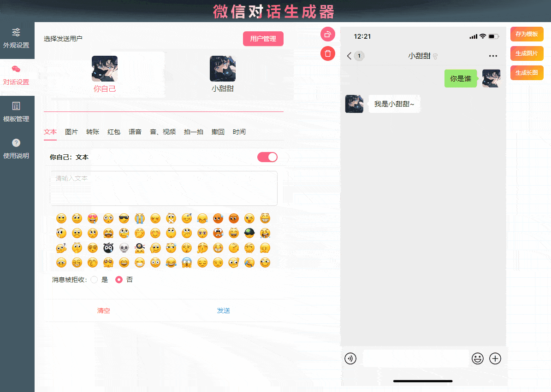Switch to the 音、视频 tab

point(163,132)
